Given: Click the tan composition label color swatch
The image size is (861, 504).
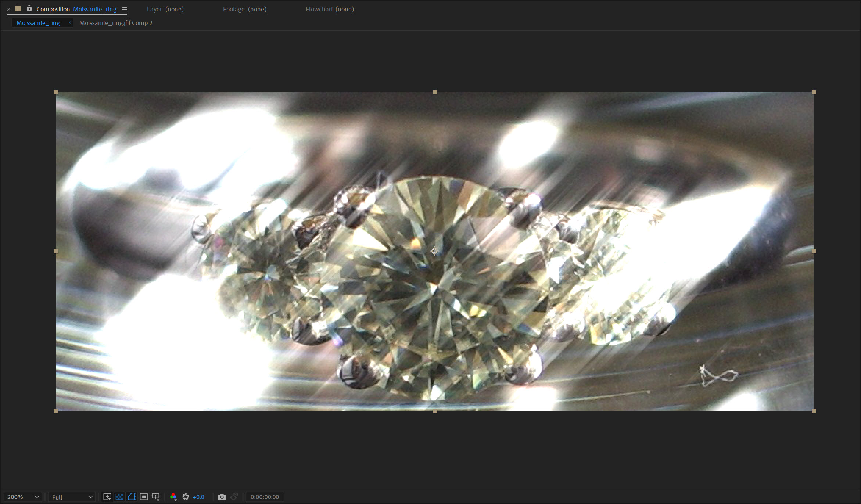Looking at the screenshot, I should click(x=18, y=8).
